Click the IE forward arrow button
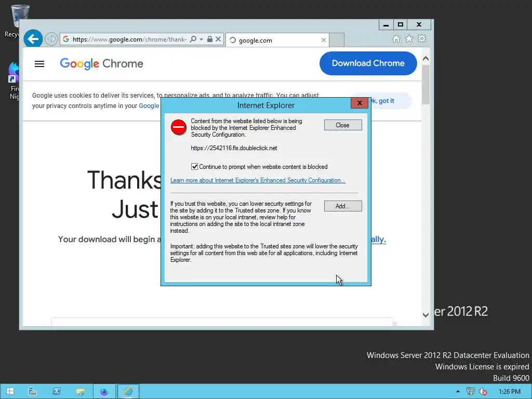 pyautogui.click(x=51, y=39)
